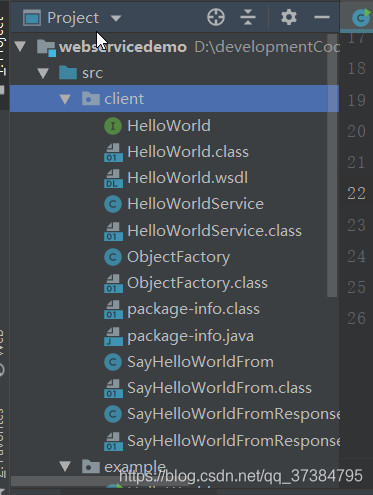The width and height of the screenshot is (373, 495).
Task: Click editor gutter line 22
Action: [356, 193]
